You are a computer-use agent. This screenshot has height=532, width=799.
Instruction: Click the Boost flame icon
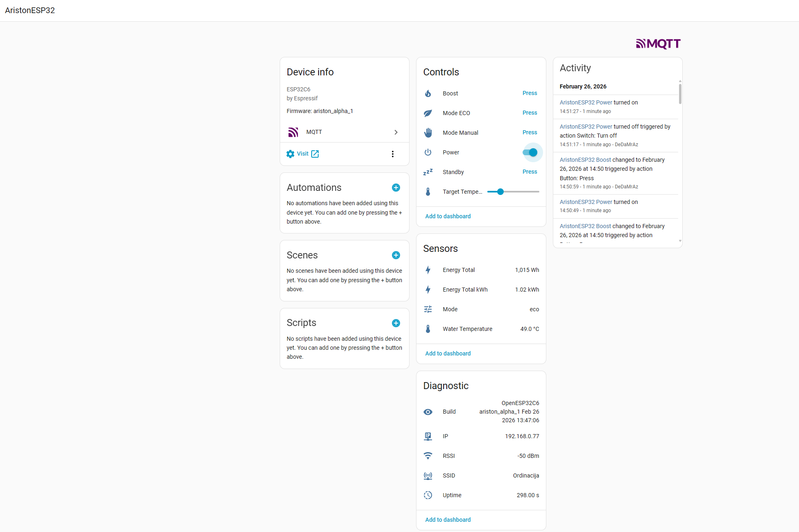click(x=428, y=93)
